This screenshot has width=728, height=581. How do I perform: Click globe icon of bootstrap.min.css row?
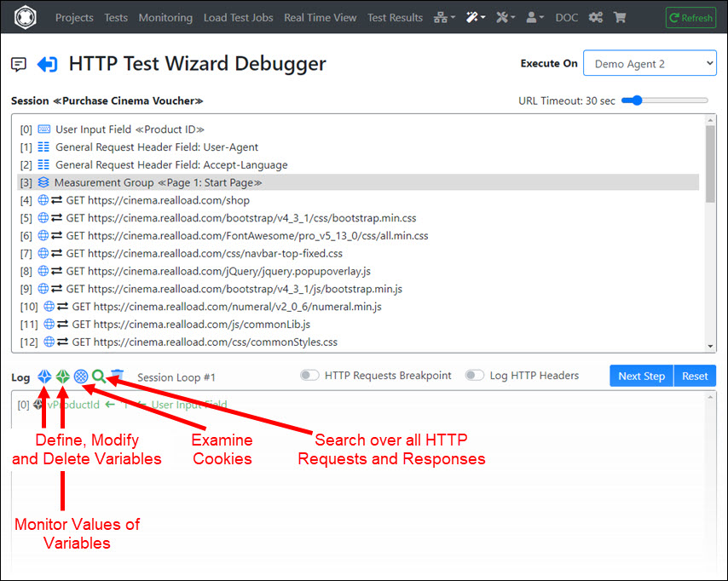(x=43, y=217)
